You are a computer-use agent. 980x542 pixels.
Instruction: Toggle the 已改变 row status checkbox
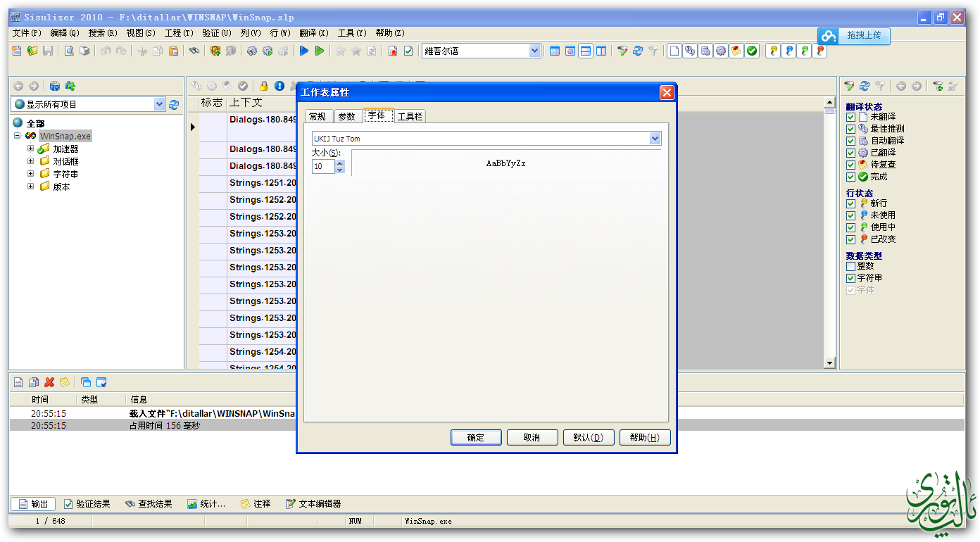[850, 239]
